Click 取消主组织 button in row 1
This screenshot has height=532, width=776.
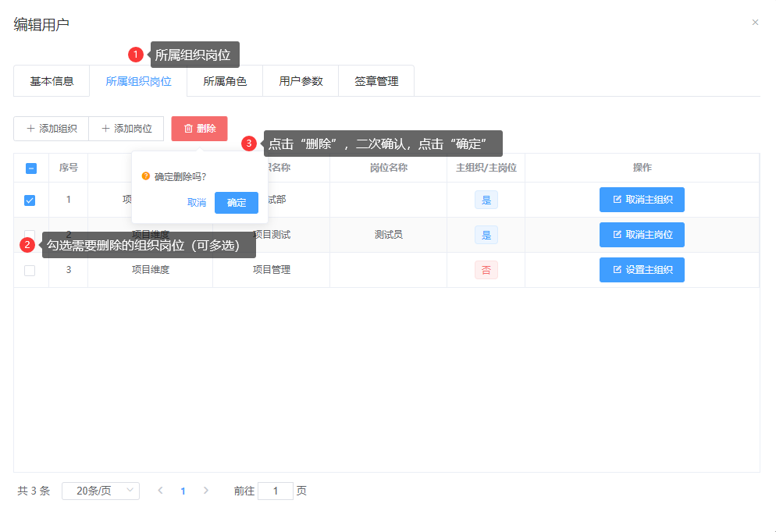[x=642, y=200]
